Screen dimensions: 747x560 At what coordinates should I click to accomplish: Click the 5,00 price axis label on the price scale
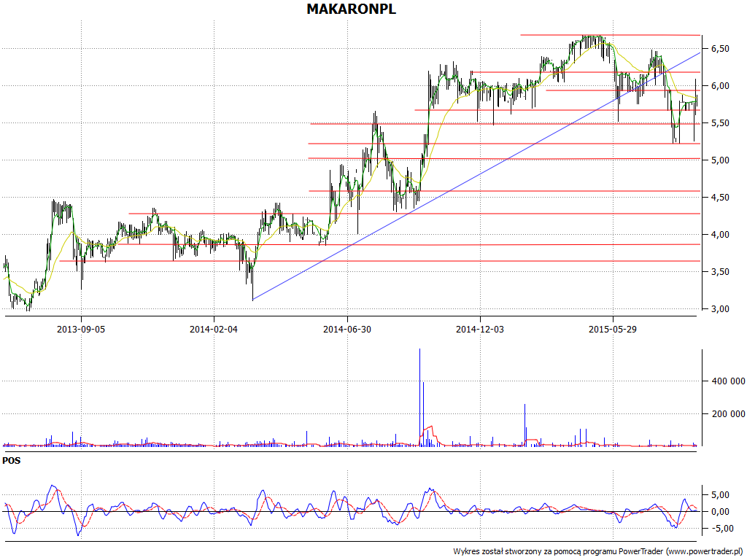pos(720,160)
